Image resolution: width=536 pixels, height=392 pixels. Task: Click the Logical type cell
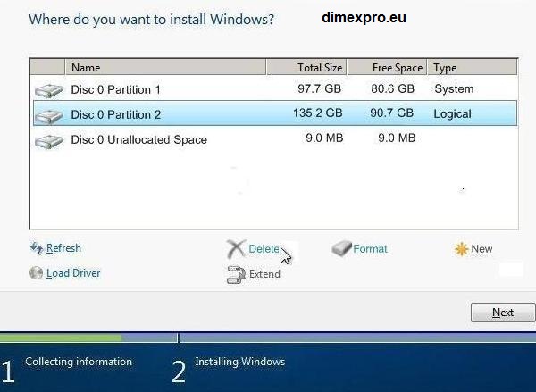pos(452,113)
